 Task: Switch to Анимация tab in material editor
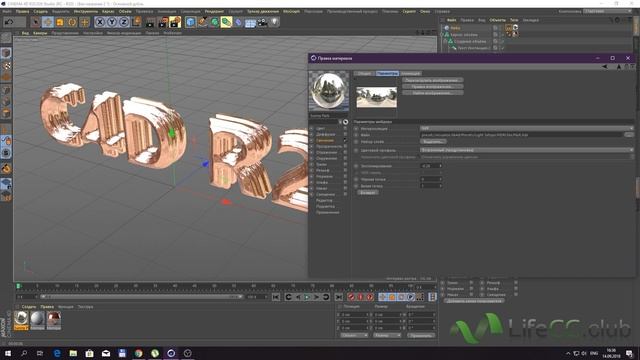pos(410,73)
